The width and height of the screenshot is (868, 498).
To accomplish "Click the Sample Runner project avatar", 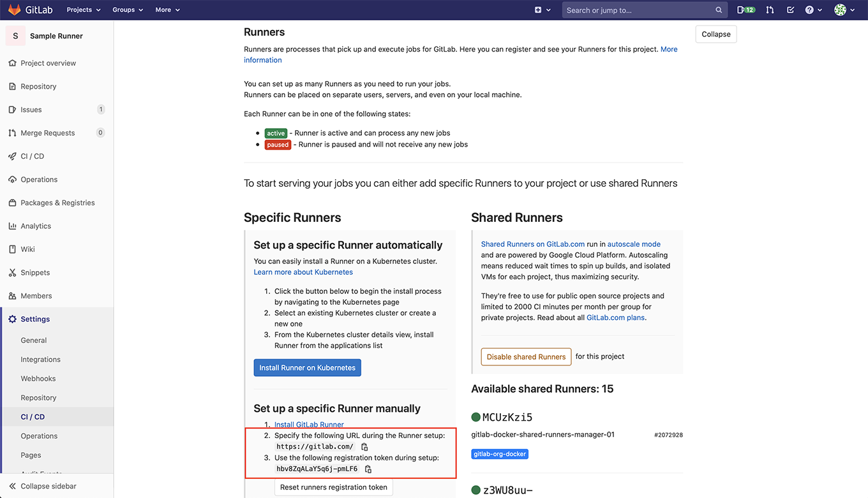I will click(15, 36).
